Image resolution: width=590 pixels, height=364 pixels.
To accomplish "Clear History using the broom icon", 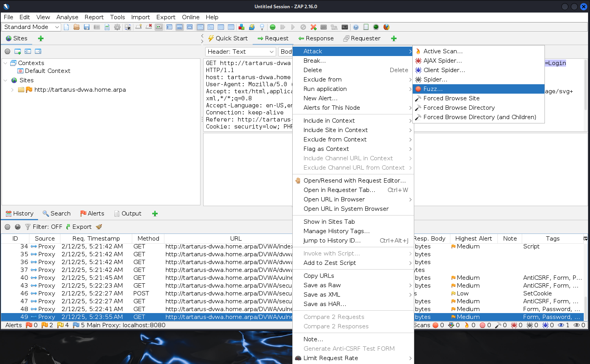I will [98, 226].
